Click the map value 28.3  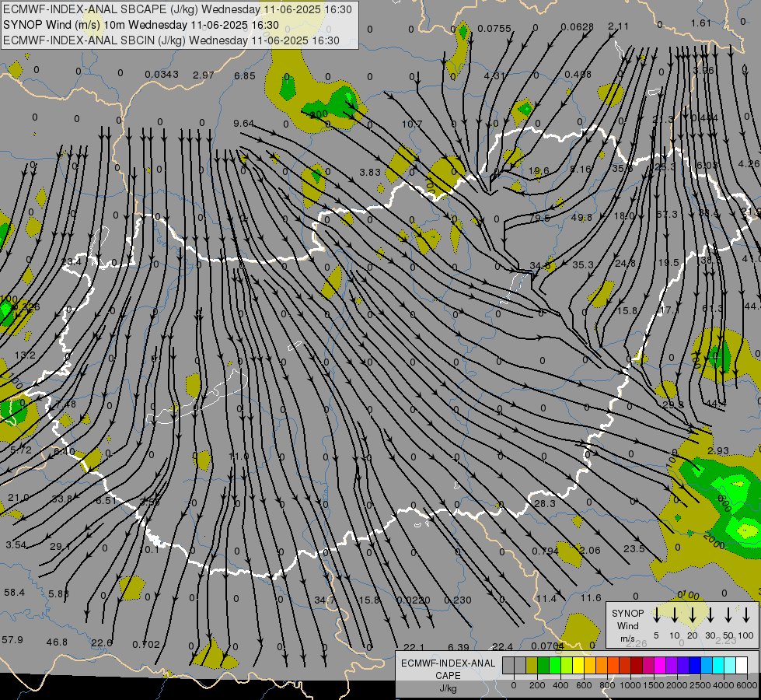[x=545, y=504]
